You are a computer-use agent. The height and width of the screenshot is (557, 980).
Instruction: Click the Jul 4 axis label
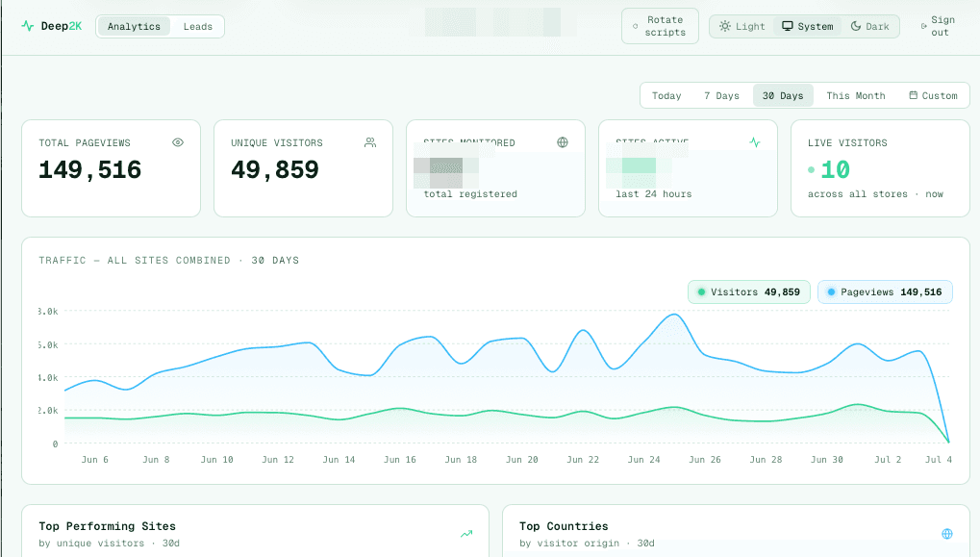[x=938, y=460]
